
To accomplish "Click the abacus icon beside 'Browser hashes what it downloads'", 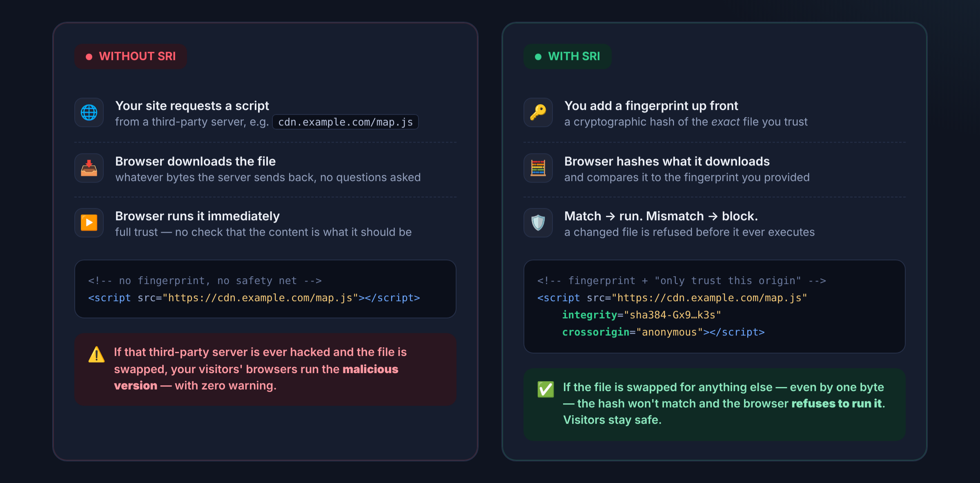I will pos(538,168).
